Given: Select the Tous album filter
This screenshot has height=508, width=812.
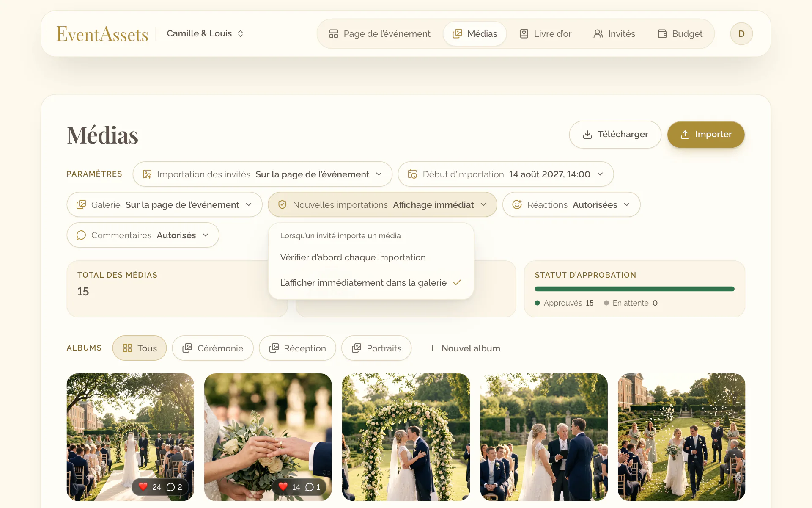Looking at the screenshot, I should pos(140,348).
